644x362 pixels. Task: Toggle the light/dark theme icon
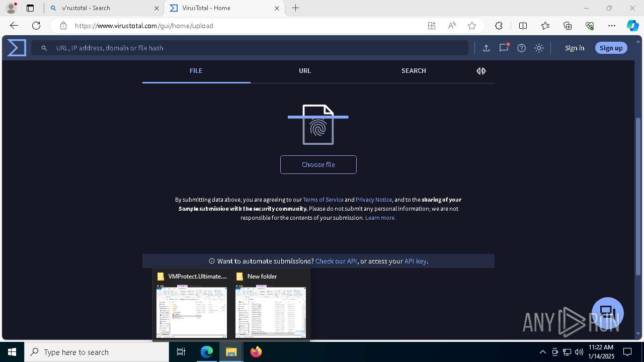tap(539, 48)
